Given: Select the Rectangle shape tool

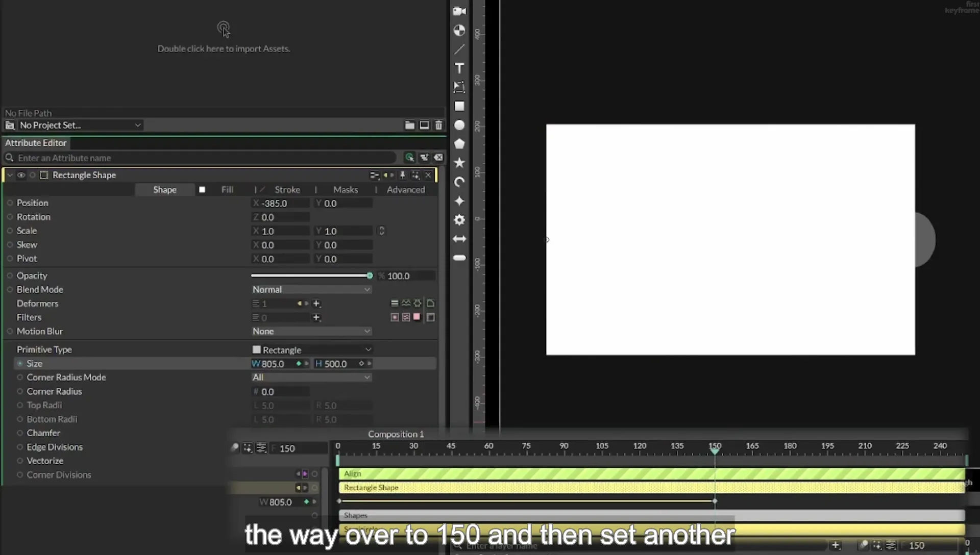Looking at the screenshot, I should coord(459,106).
